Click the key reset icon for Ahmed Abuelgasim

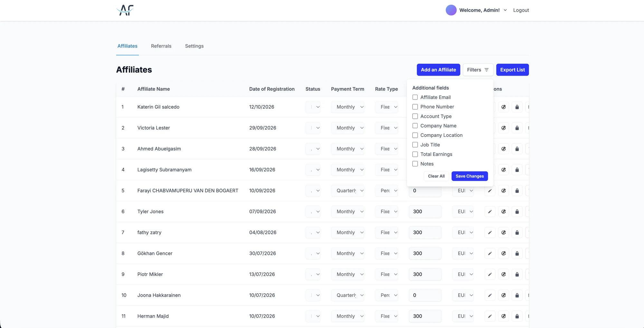coord(504,149)
